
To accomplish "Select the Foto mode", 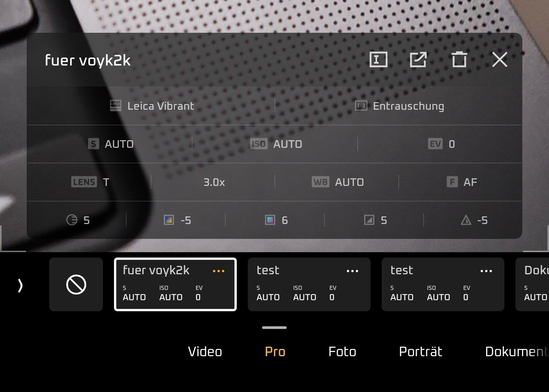I will (342, 352).
